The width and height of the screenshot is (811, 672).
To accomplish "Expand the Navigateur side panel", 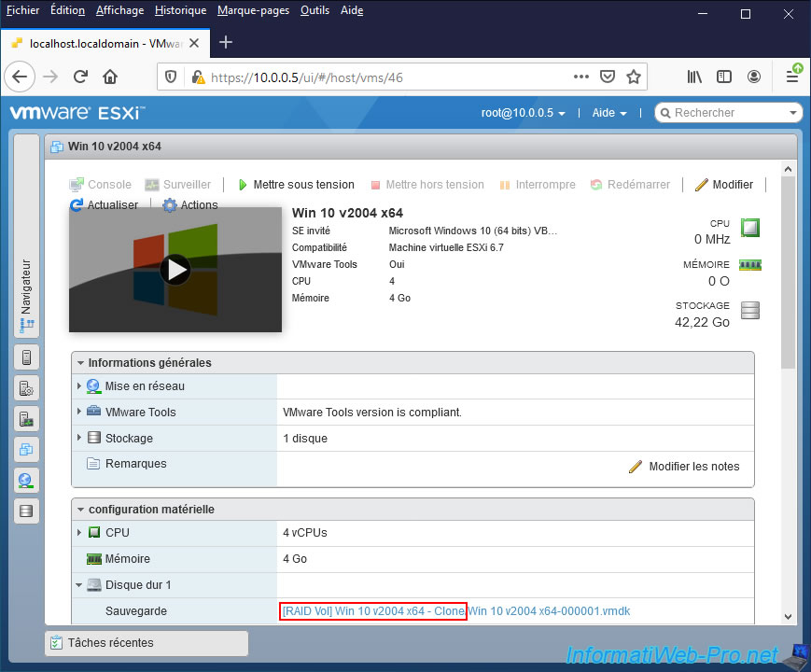I will click(x=26, y=297).
